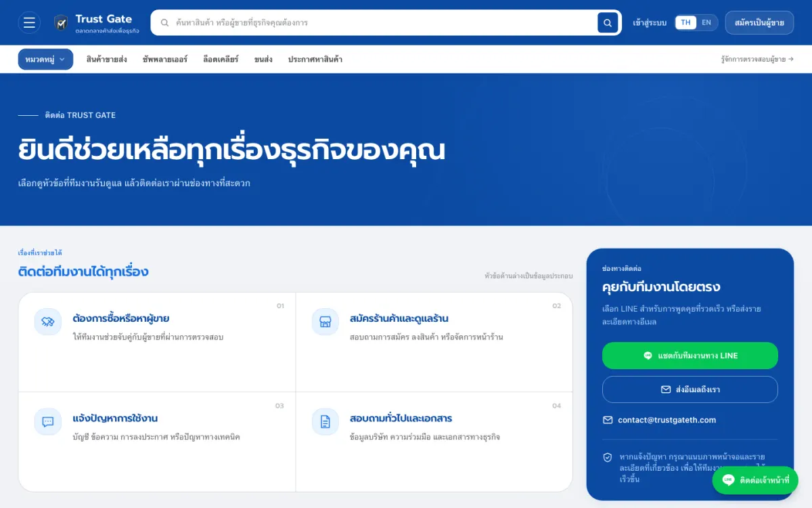Viewport: 812px width, 508px height.
Task: Click เข้าสู่ระบบ login link
Action: (x=650, y=23)
